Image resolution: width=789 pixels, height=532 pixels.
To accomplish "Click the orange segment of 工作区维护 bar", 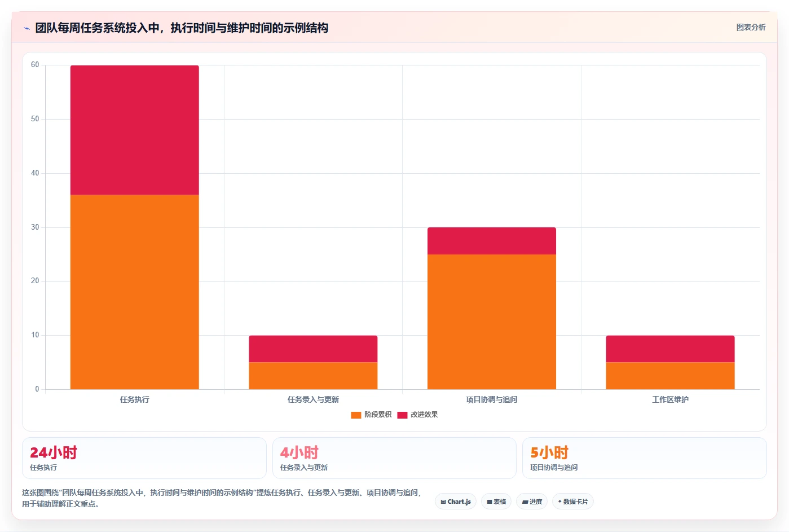I will (671, 376).
